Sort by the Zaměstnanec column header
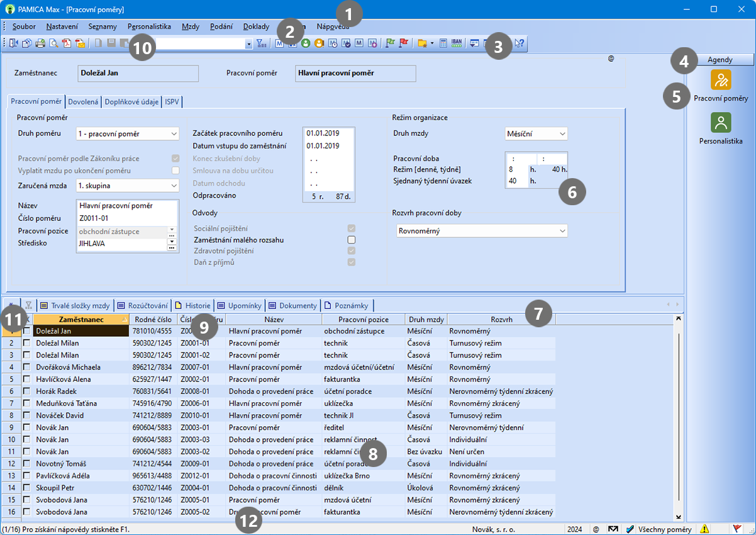 tap(81, 320)
